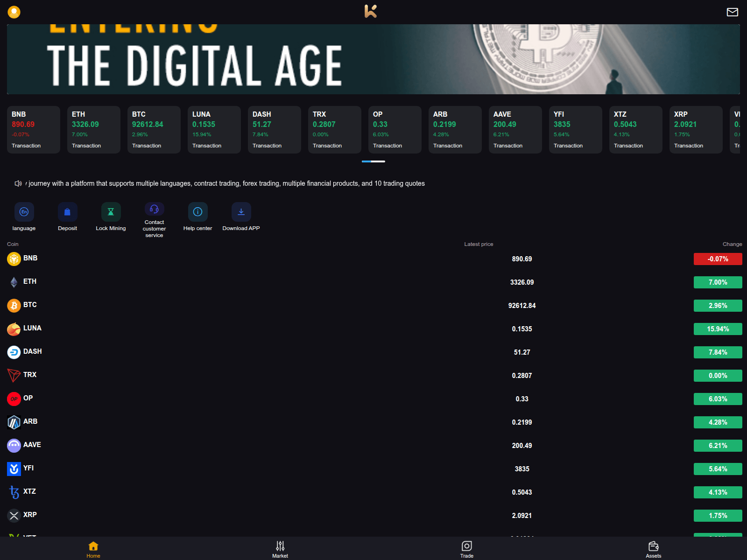The image size is (747, 560).
Task: Click Transaction under BTC 92612.84
Action: click(147, 145)
